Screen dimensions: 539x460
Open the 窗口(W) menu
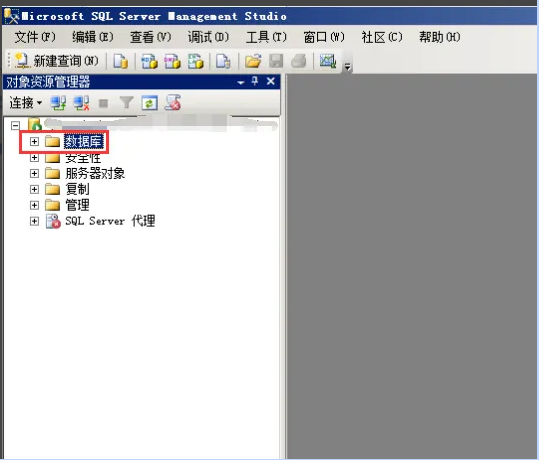click(324, 37)
